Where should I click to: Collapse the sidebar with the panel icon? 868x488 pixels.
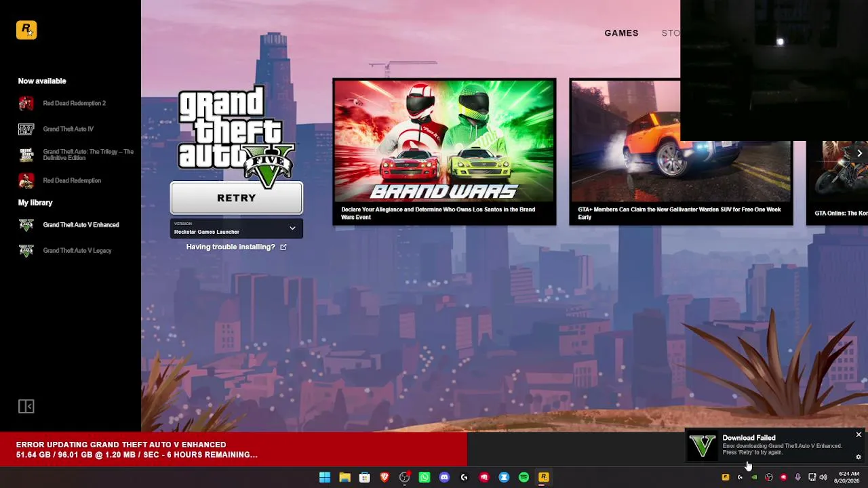pyautogui.click(x=26, y=406)
